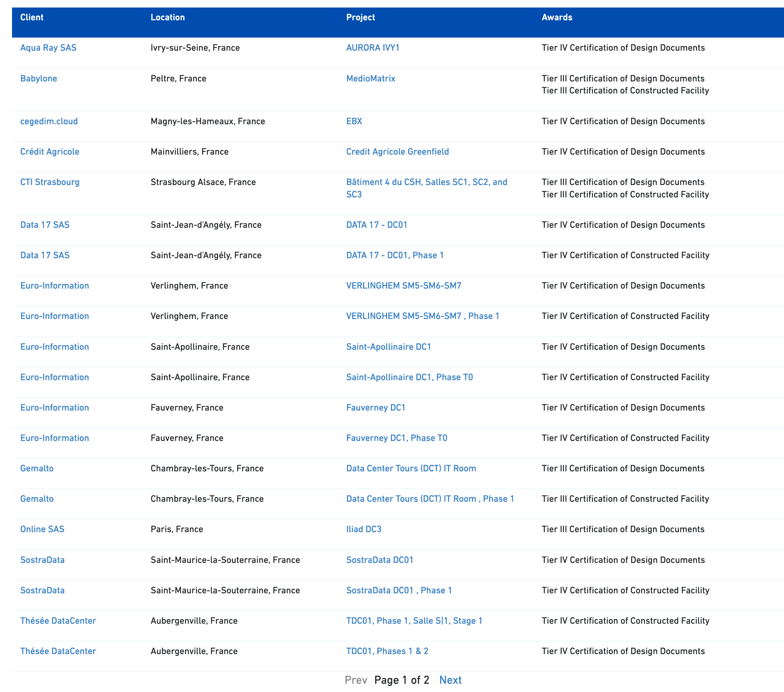Image resolution: width=784 pixels, height=692 pixels.
Task: Click the AURORA IVY1 project link
Action: [372, 48]
